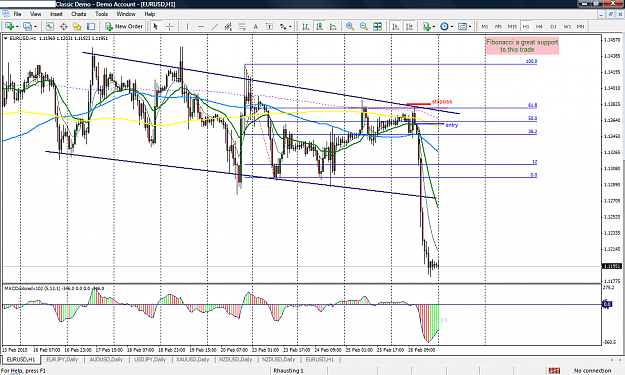This screenshot has width=625, height=375.
Task: Open the Data Window crosshair-target icon
Action: tap(63, 26)
